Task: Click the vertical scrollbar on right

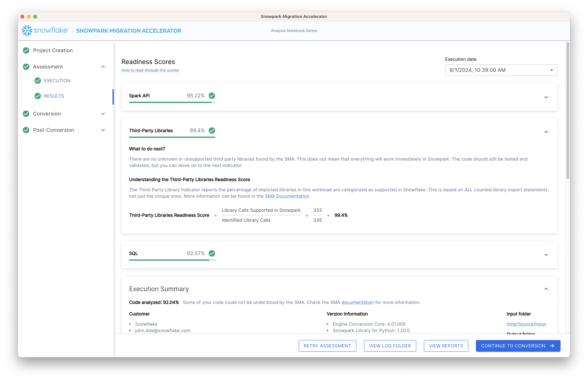Action: click(568, 111)
